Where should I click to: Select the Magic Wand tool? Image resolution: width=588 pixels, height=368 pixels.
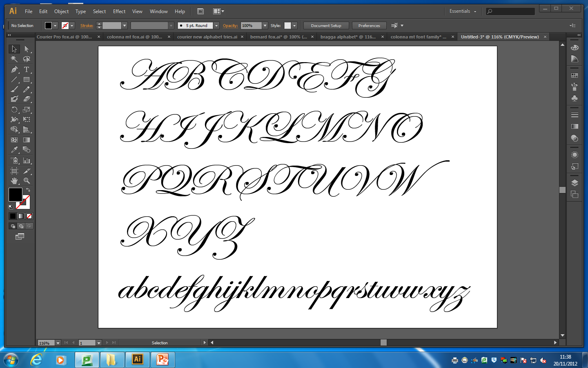click(x=14, y=59)
